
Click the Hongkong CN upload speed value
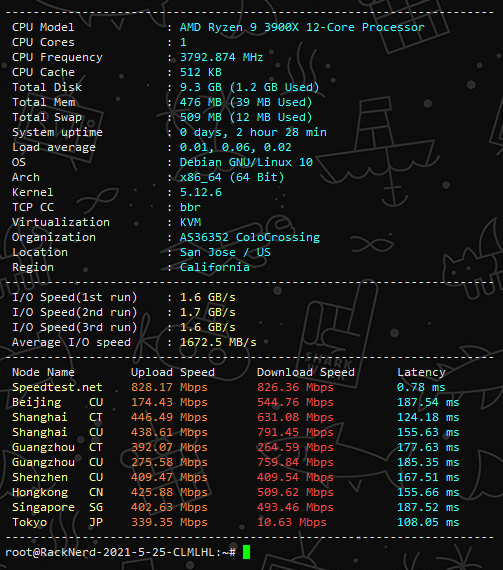click(x=169, y=492)
